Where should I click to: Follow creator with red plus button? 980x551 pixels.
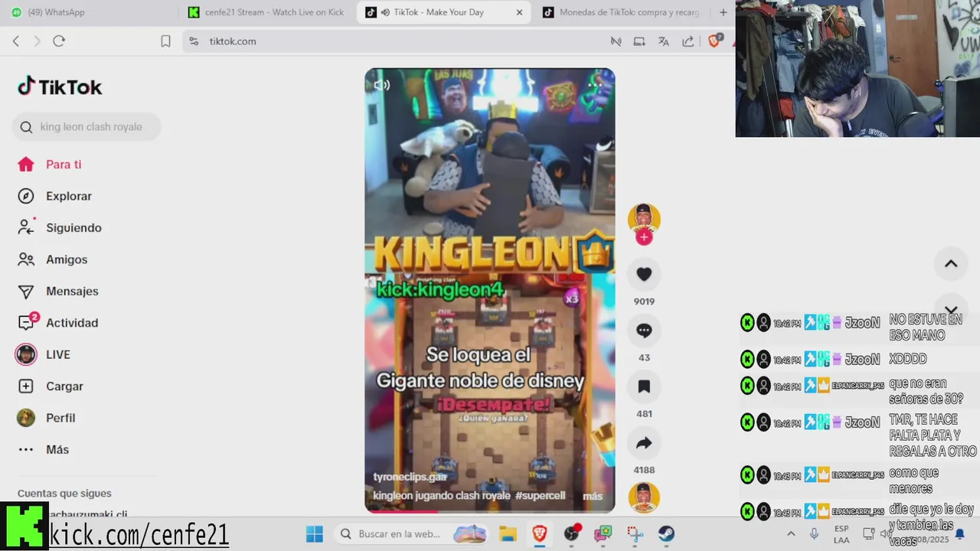[644, 237]
